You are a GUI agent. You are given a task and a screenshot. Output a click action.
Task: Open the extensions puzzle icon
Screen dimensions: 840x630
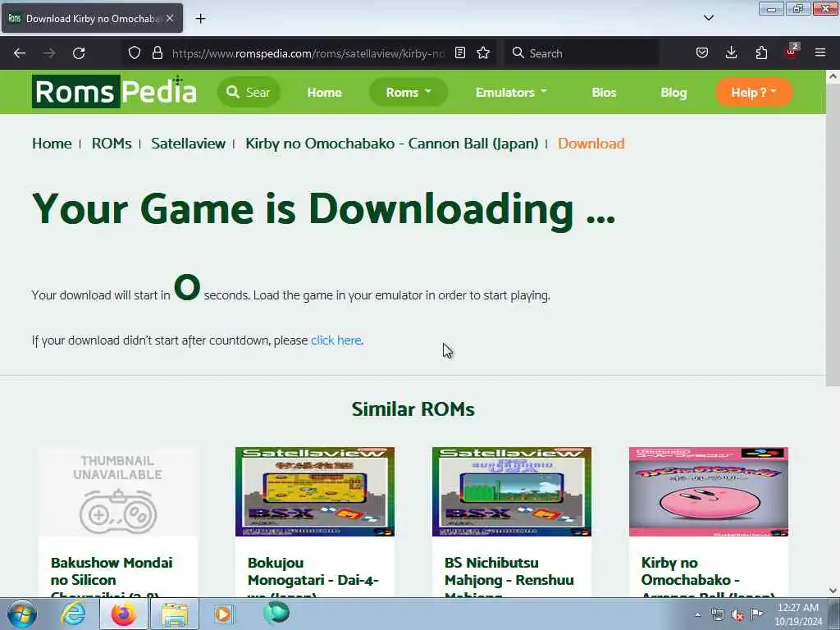761,52
